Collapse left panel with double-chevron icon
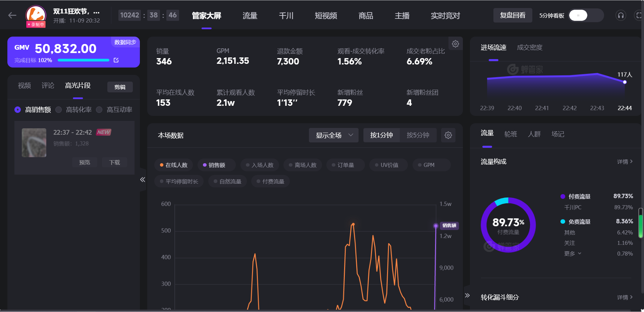 pyautogui.click(x=143, y=180)
